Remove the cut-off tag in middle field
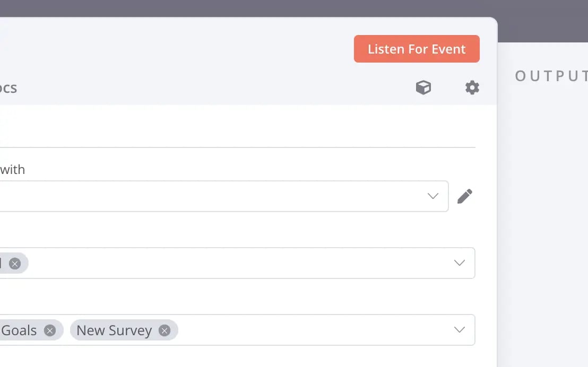This screenshot has height=367, width=588. [x=15, y=264]
